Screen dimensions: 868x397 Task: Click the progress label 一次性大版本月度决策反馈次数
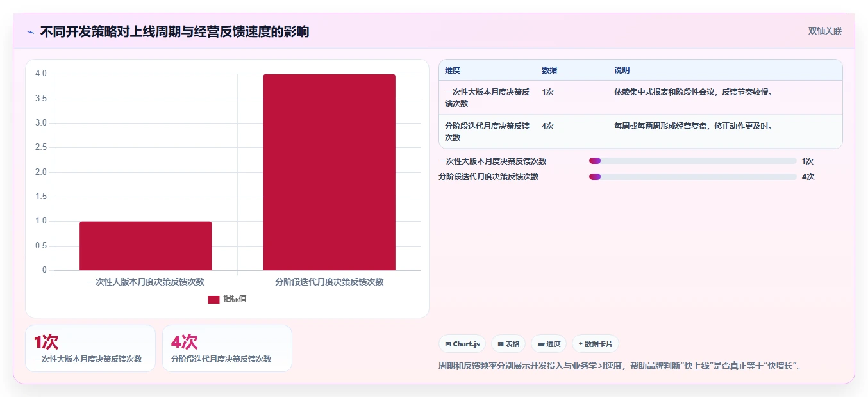point(492,161)
